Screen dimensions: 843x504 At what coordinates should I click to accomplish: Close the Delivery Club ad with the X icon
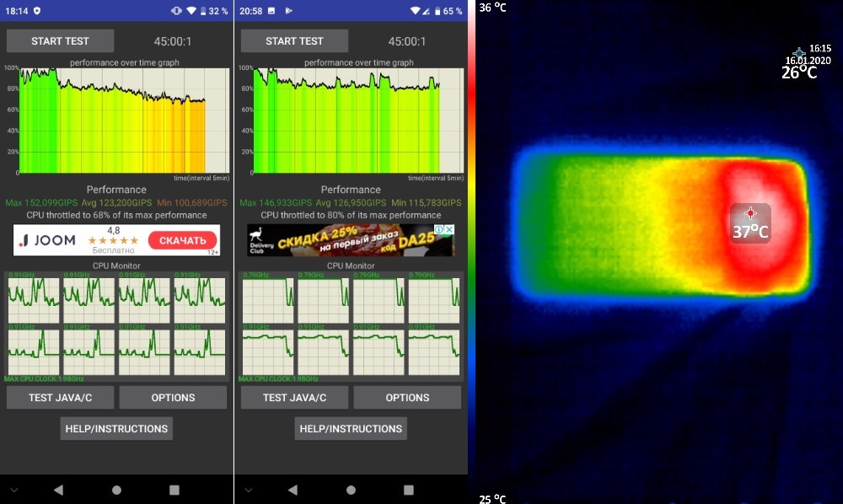tap(450, 229)
